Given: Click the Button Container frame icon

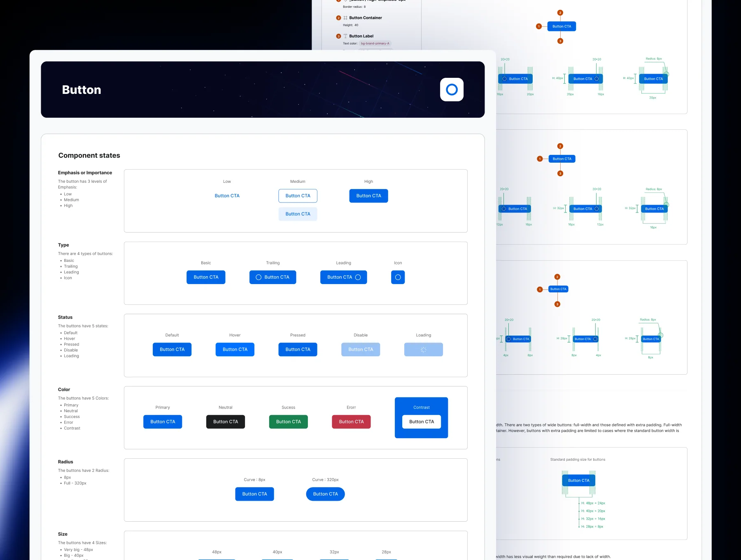Looking at the screenshot, I should click(345, 18).
